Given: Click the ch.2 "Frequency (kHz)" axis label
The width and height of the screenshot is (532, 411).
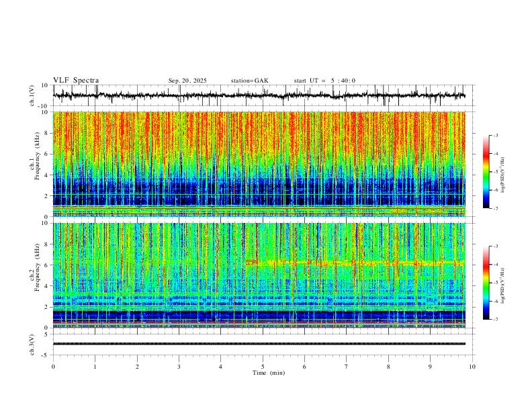Looking at the screenshot, I should click(x=37, y=267).
